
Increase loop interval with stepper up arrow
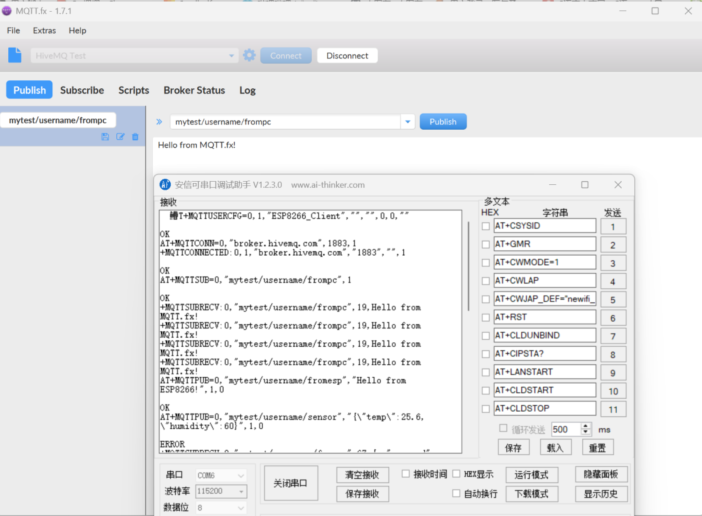[586, 426]
